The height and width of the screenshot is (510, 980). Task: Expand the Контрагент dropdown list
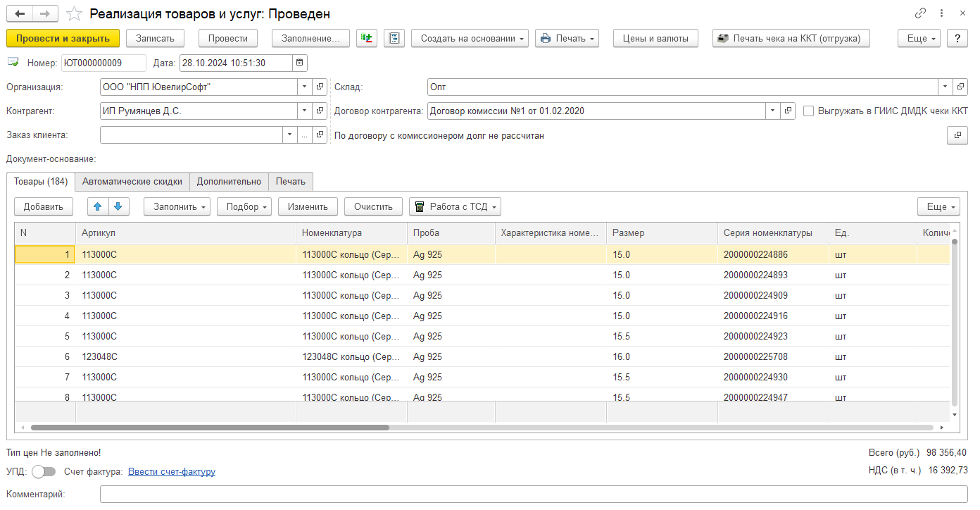304,111
